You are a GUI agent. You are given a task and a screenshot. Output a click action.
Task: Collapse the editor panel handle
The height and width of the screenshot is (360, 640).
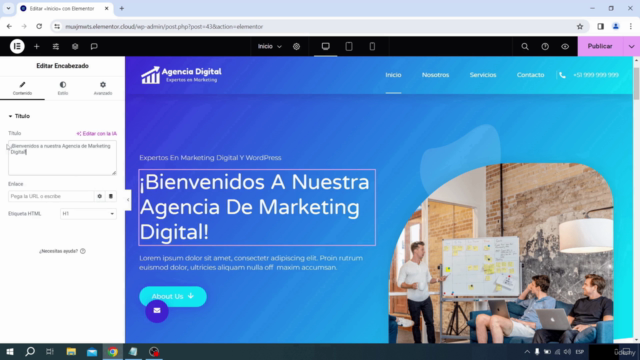click(128, 200)
